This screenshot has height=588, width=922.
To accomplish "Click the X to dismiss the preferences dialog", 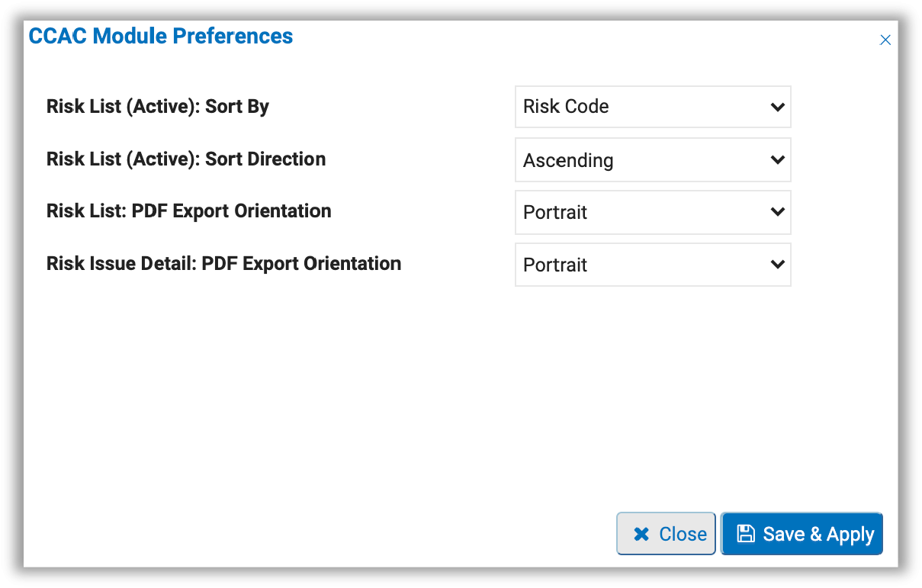I will pos(885,39).
